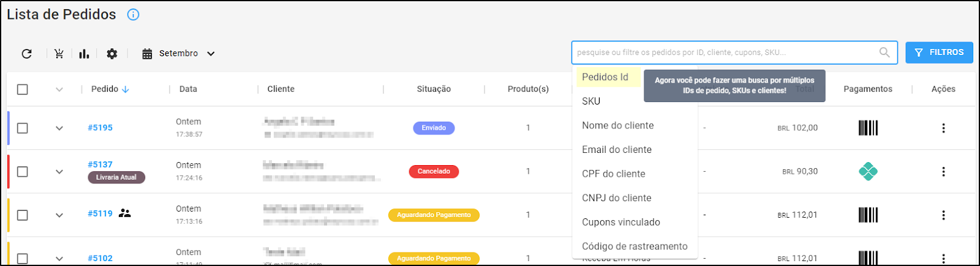Open the settings gear icon
This screenshot has width=980, height=266.
pyautogui.click(x=111, y=54)
